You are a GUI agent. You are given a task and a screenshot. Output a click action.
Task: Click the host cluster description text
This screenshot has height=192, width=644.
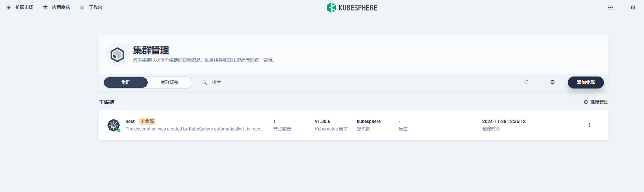coord(195,129)
